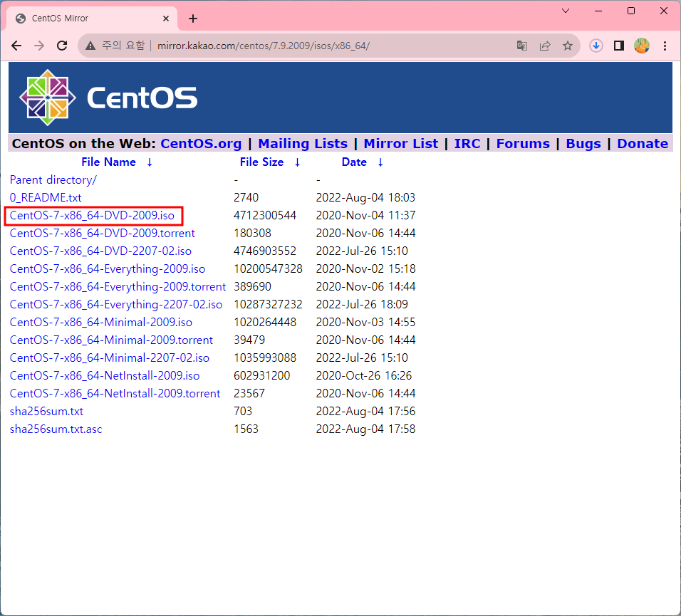Download CentOS-7-x86_64-Everything-2009.iso

[x=108, y=268]
